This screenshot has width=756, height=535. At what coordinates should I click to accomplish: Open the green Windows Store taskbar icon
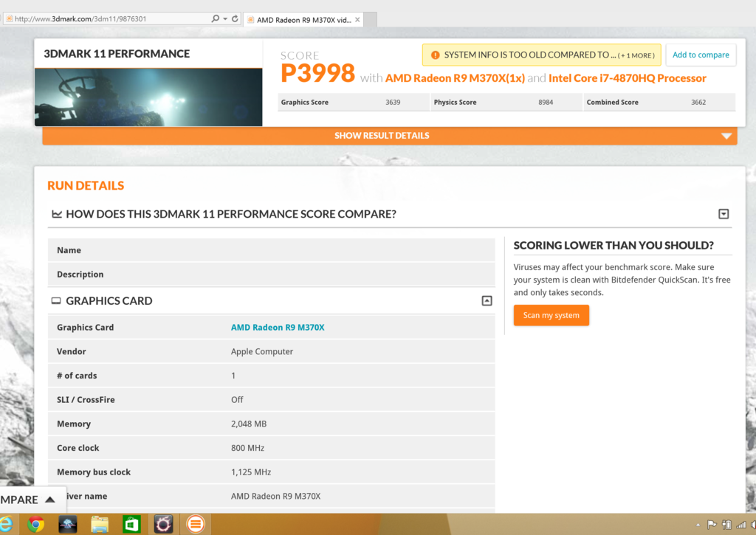click(131, 525)
